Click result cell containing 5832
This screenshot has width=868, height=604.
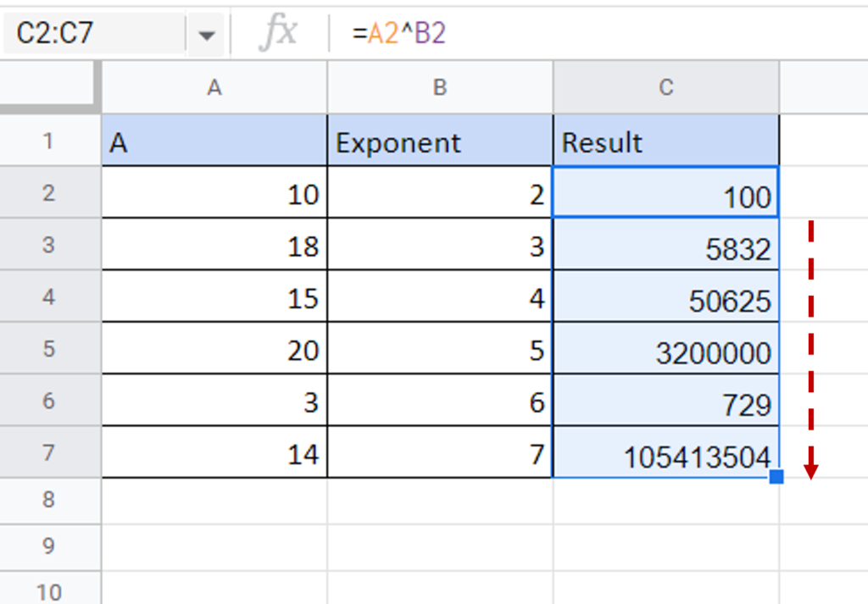click(666, 245)
